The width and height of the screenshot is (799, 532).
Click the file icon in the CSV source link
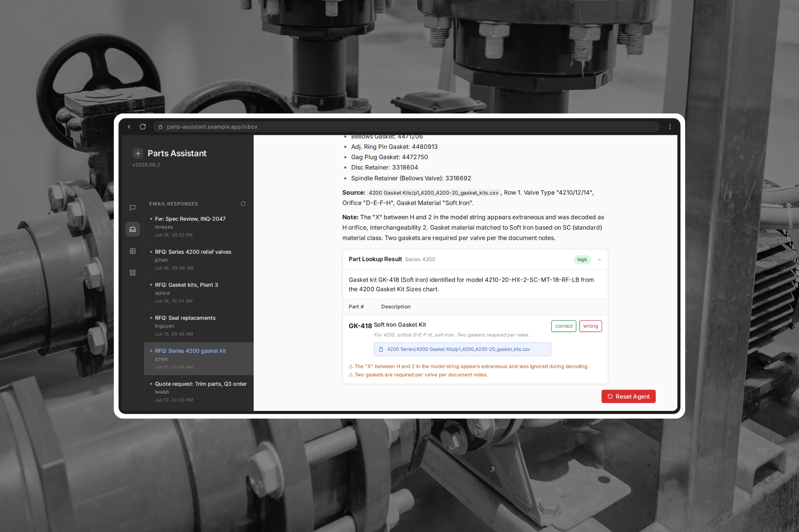(x=381, y=349)
